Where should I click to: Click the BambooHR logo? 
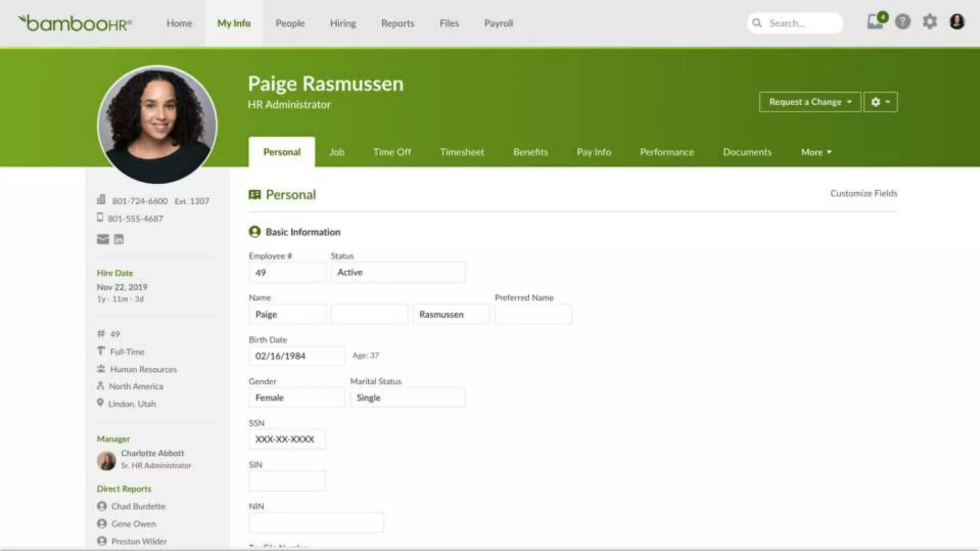75,23
